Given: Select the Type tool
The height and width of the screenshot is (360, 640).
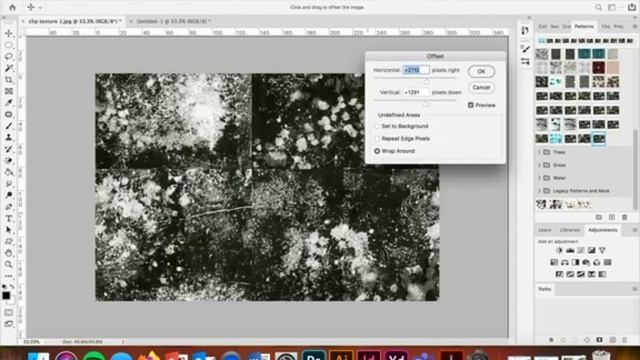Looking at the screenshot, I should pyautogui.click(x=9, y=218).
